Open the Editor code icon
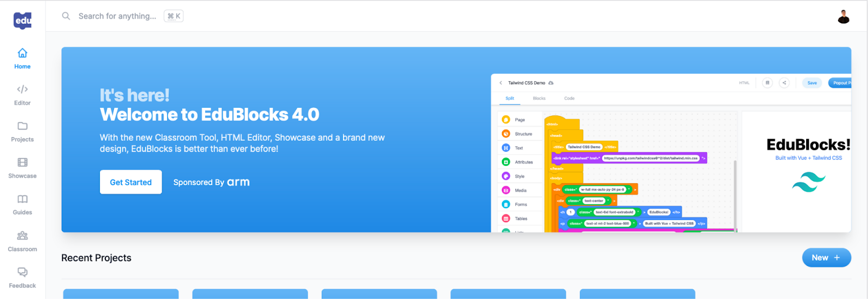 (x=22, y=89)
